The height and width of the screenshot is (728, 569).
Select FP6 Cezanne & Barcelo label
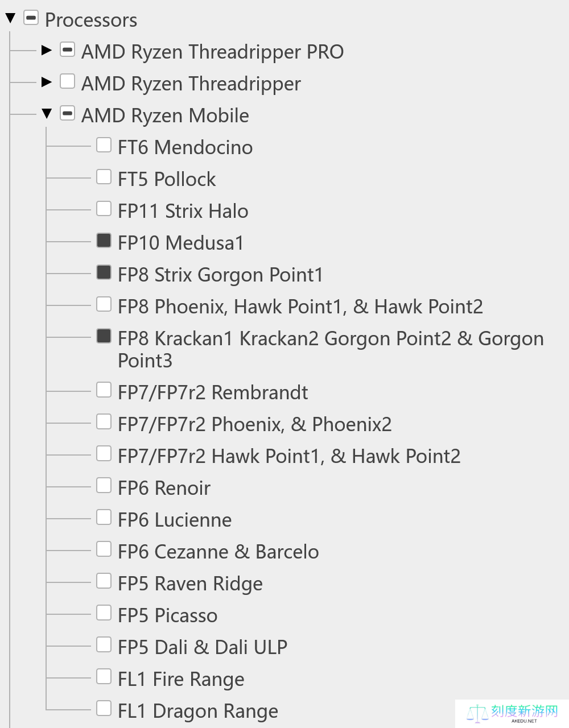(x=218, y=552)
